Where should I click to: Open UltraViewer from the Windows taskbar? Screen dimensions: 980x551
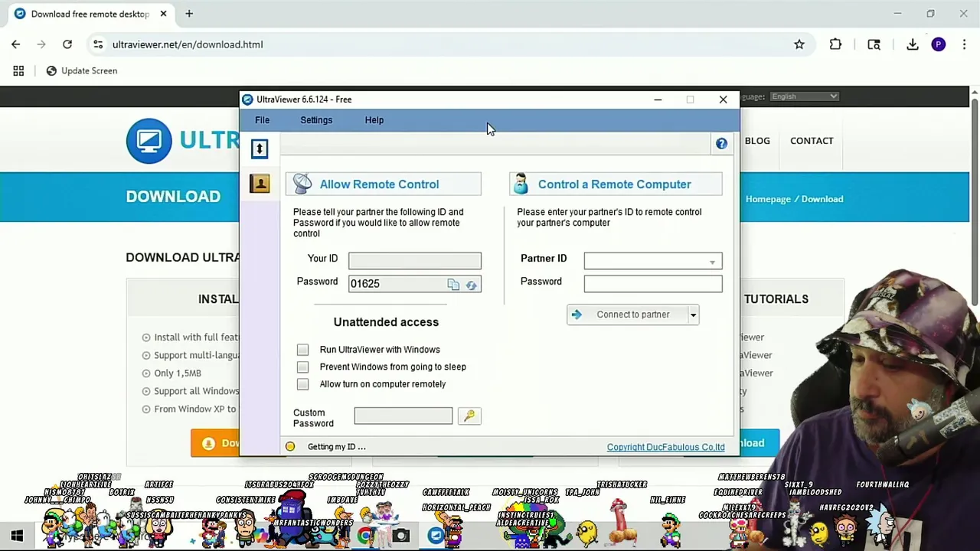[x=436, y=536]
